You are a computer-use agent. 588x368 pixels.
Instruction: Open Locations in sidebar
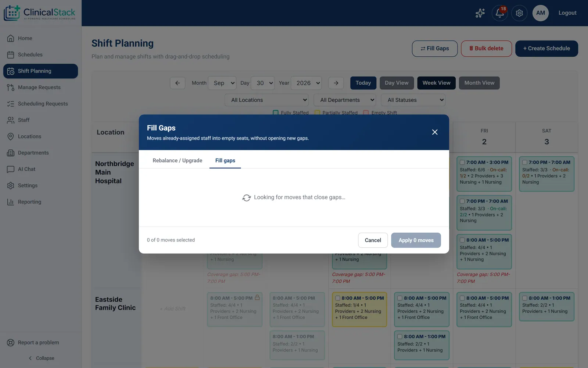40,136
